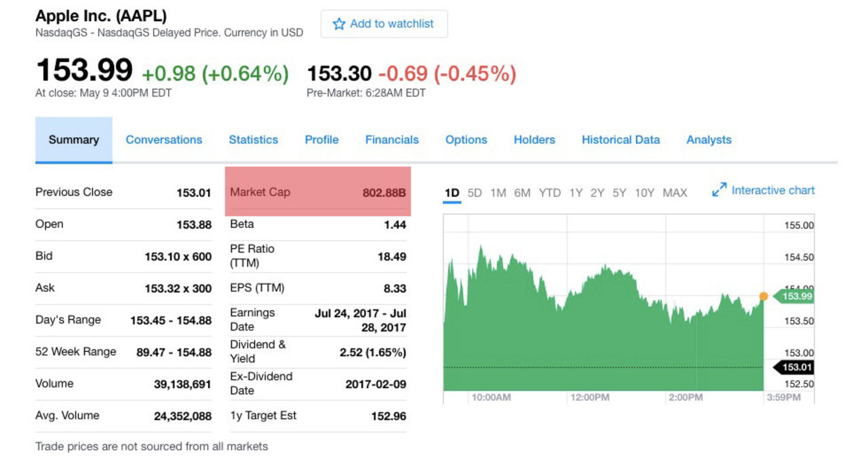Switch to the Statistics tab
868x460 pixels.
coord(253,140)
